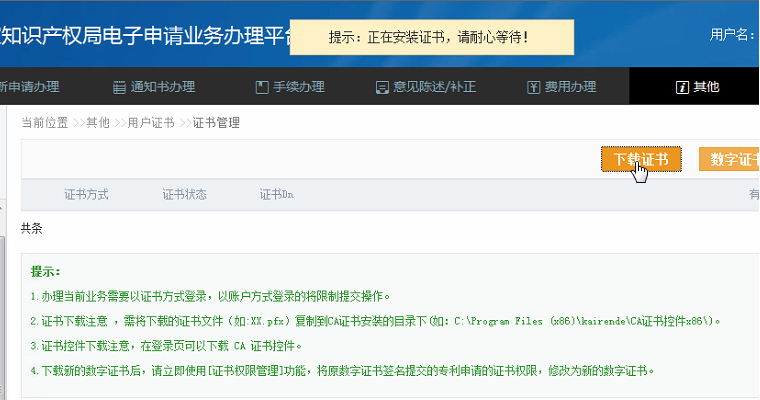Click the yen icon beside 费用办理

click(x=534, y=87)
